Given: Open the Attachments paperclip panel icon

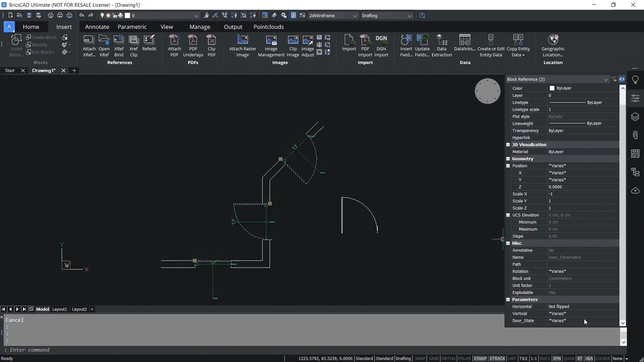Looking at the screenshot, I should (635, 135).
